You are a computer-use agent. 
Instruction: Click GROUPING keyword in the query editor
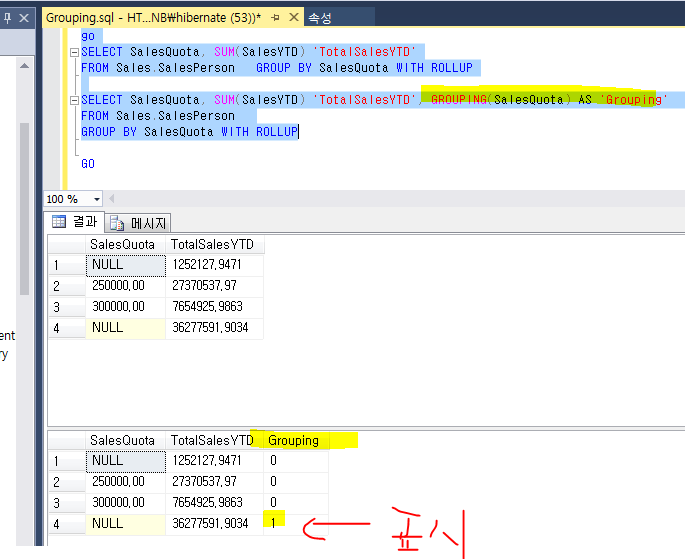tap(459, 100)
